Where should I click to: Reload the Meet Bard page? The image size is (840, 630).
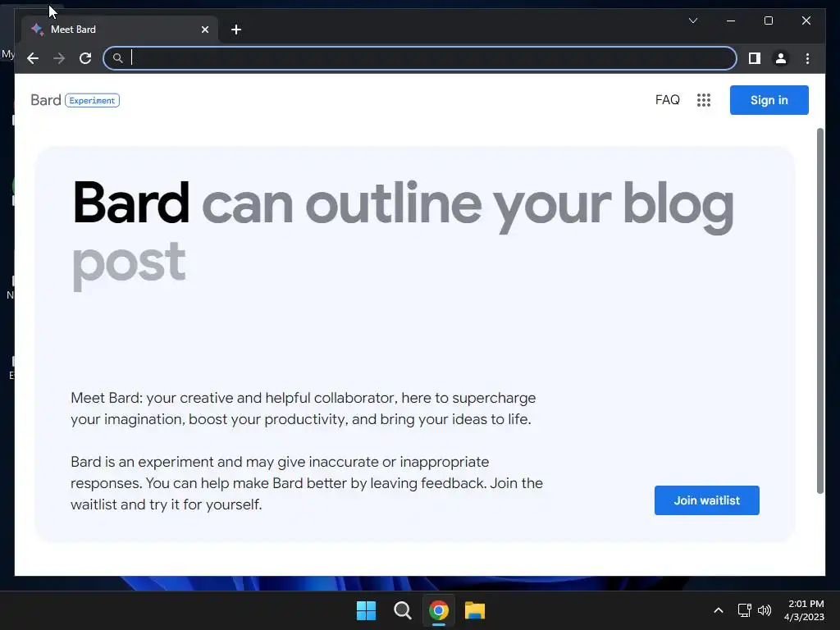[x=85, y=58]
